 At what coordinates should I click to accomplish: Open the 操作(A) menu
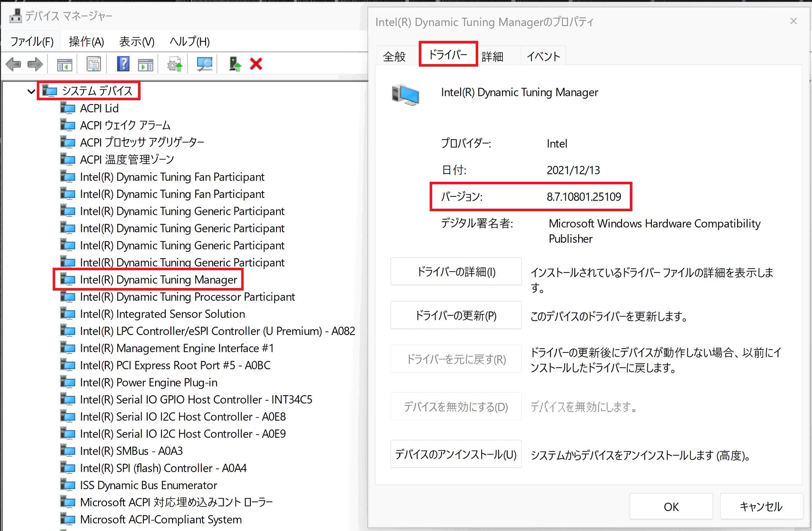(x=86, y=41)
